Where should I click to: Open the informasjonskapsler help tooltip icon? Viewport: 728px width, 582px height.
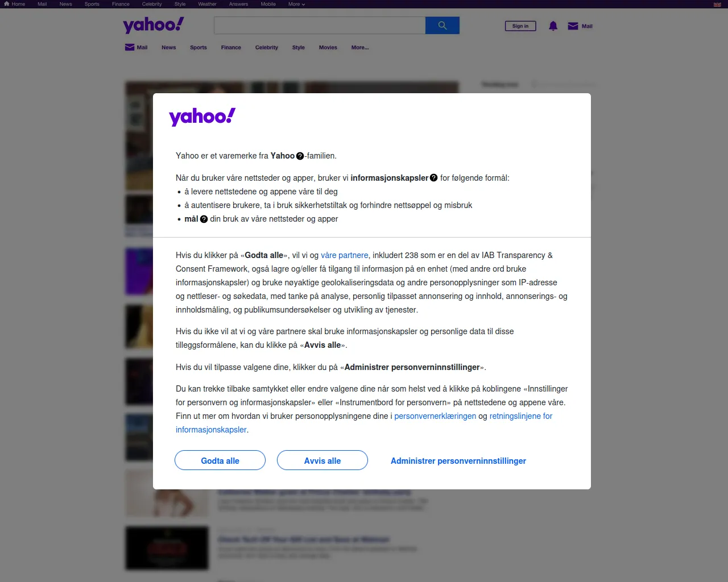coord(434,178)
